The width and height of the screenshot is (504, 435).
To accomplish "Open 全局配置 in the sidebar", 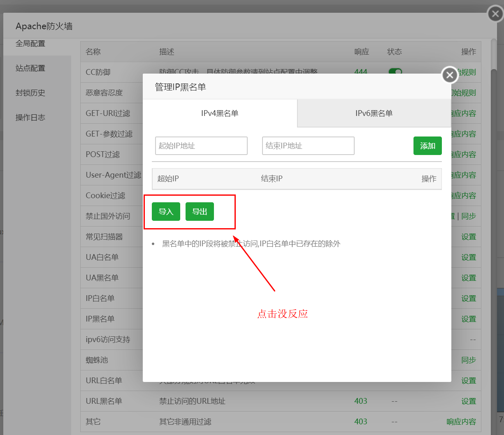I will [x=30, y=44].
